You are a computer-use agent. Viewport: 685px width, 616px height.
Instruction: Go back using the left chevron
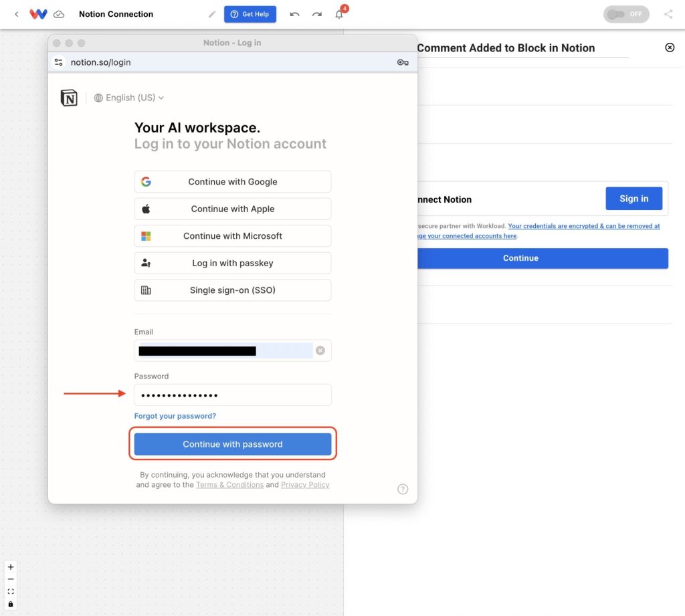click(17, 14)
